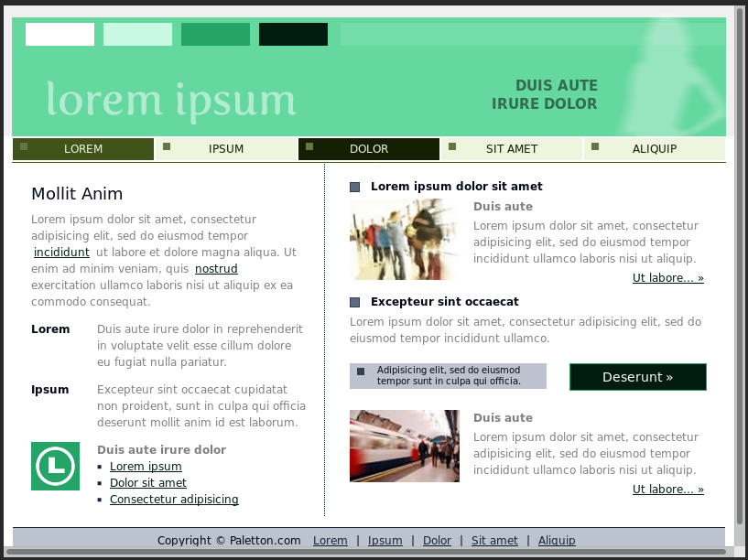Select the near-black color swatch
This screenshot has height=560, width=748.
(293, 35)
